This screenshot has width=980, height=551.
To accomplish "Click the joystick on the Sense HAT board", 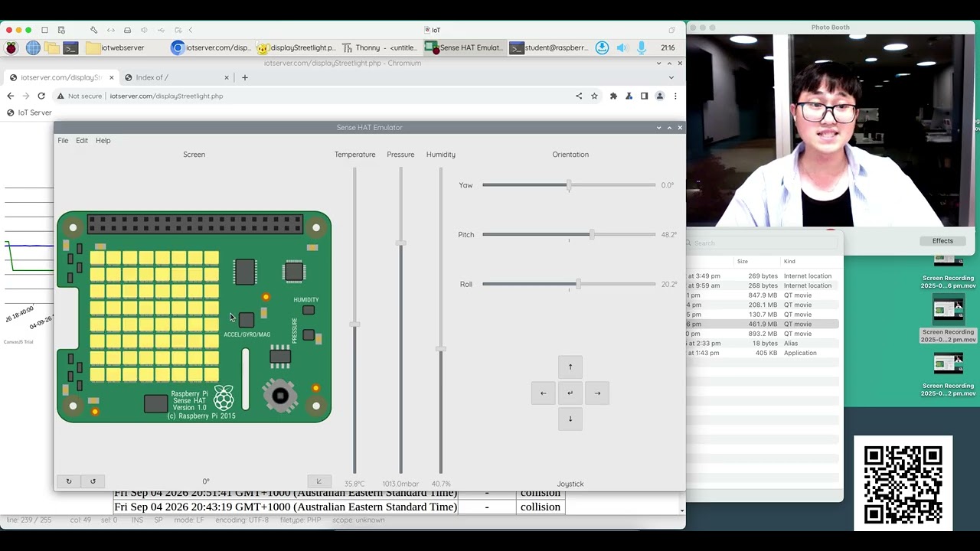I will [280, 396].
